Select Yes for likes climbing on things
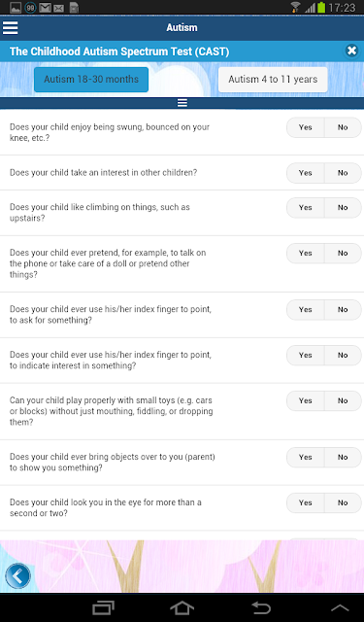The image size is (364, 622). 306,207
